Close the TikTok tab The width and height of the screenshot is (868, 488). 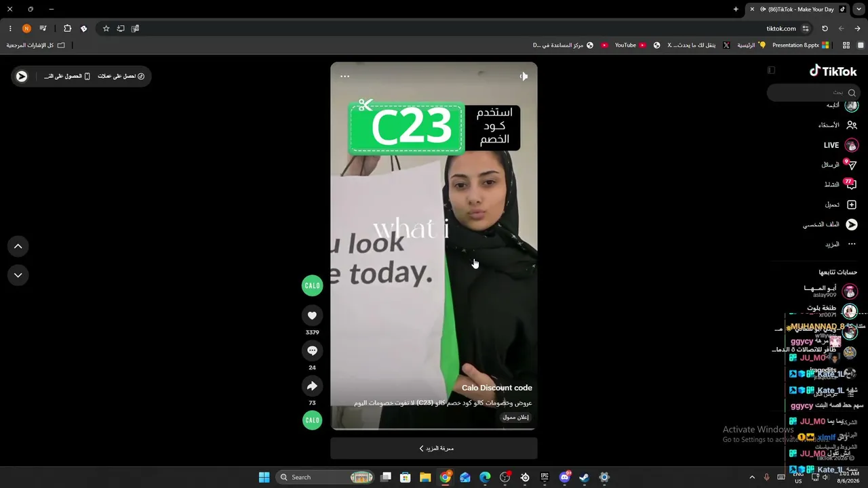tap(752, 9)
